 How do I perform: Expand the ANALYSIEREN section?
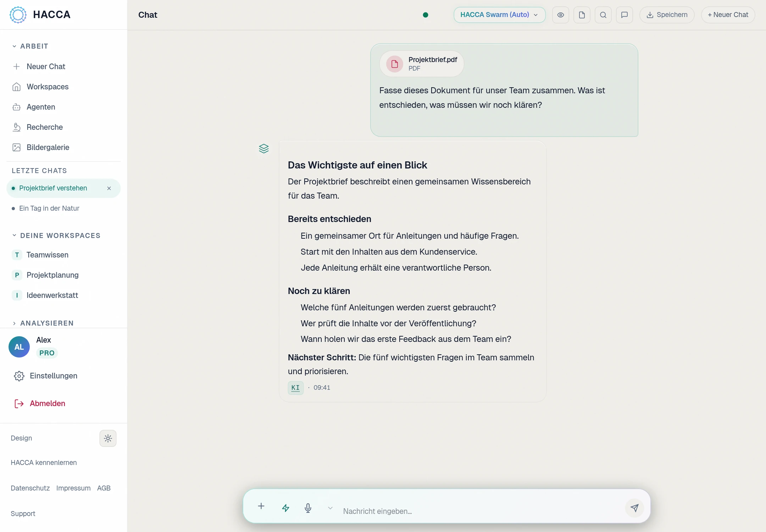43,323
